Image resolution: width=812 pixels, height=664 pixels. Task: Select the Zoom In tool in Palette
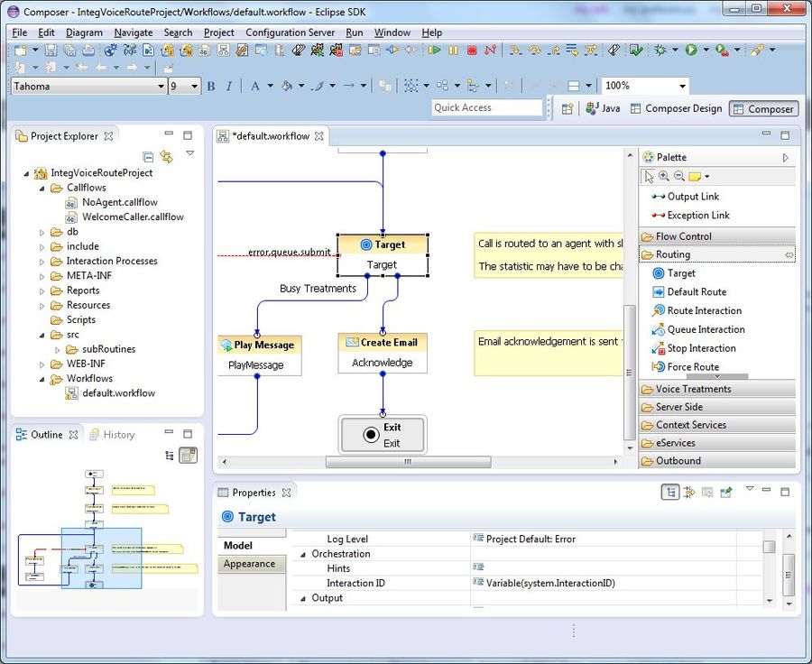click(664, 176)
